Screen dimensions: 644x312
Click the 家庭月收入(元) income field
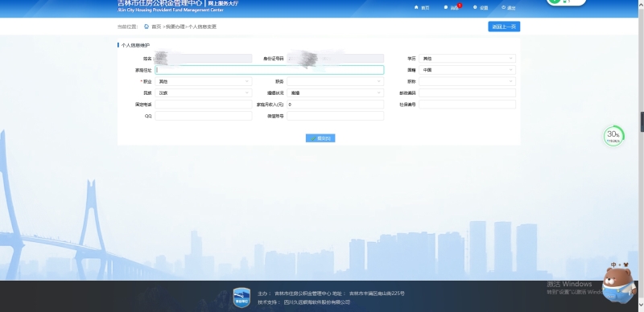pyautogui.click(x=335, y=105)
